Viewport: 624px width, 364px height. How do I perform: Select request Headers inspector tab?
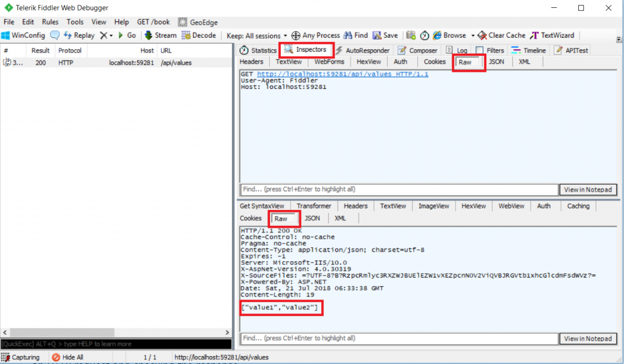tap(252, 61)
